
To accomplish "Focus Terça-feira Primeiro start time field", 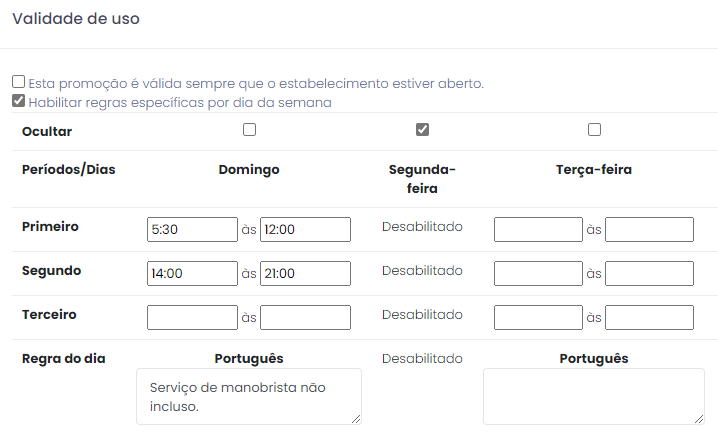I will (x=538, y=229).
